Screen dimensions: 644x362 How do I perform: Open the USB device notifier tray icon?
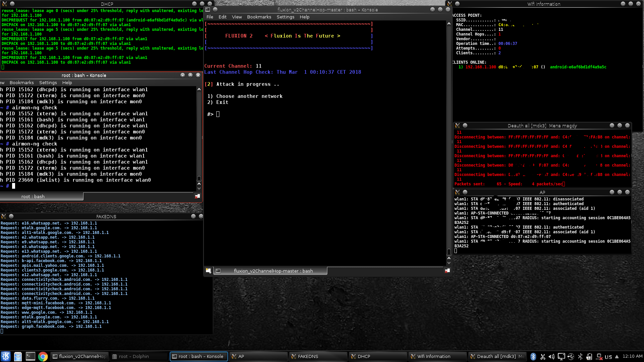[x=571, y=357]
